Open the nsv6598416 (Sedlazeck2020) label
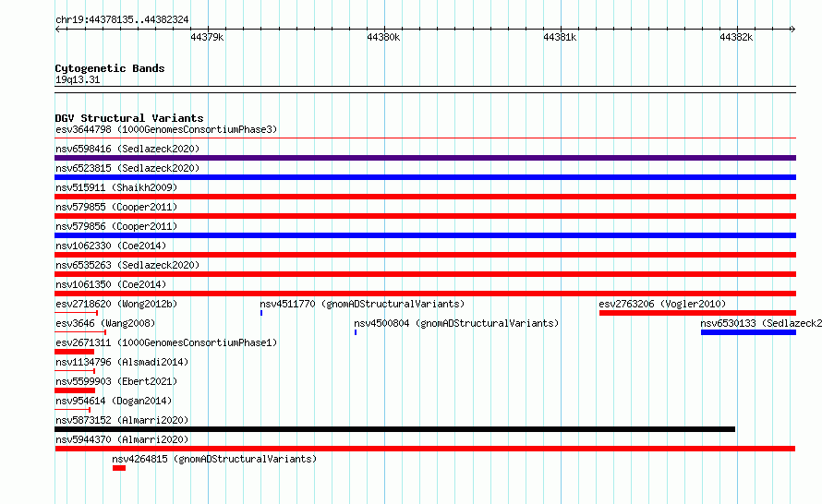 point(127,149)
